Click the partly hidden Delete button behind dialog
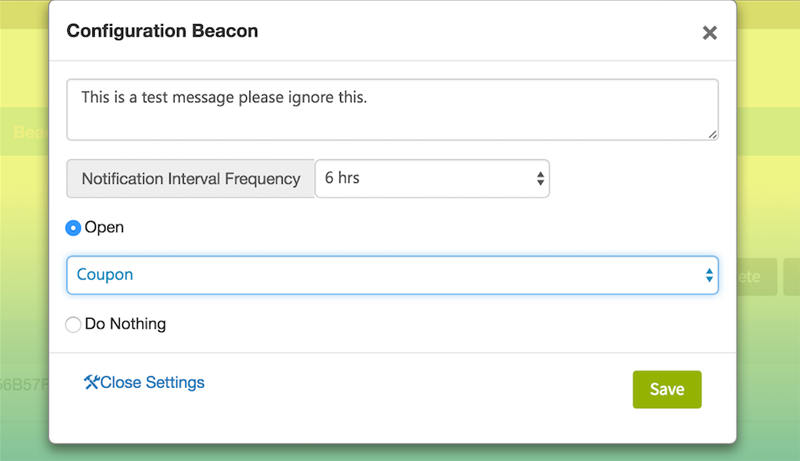800x461 pixels. [757, 276]
